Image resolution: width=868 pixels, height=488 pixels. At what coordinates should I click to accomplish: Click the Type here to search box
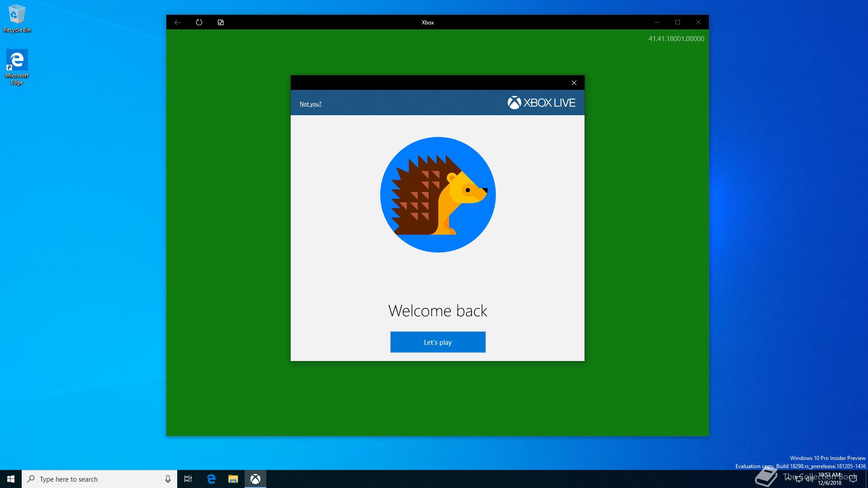coord(99,479)
